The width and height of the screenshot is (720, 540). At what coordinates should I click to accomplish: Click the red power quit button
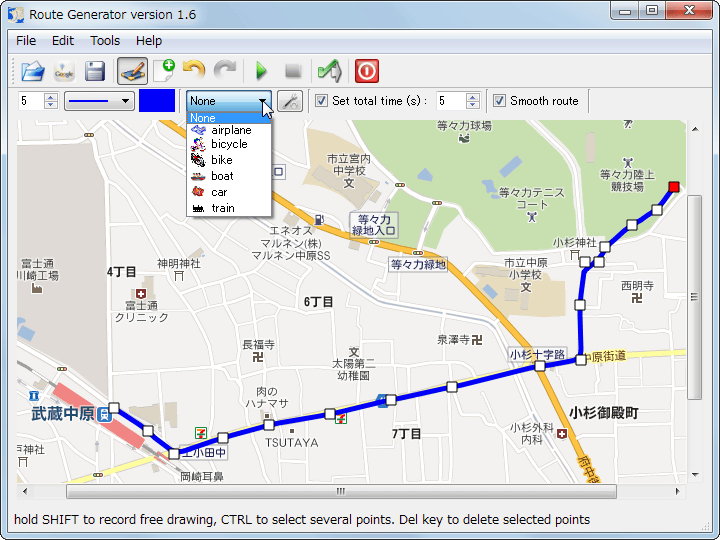[366, 71]
